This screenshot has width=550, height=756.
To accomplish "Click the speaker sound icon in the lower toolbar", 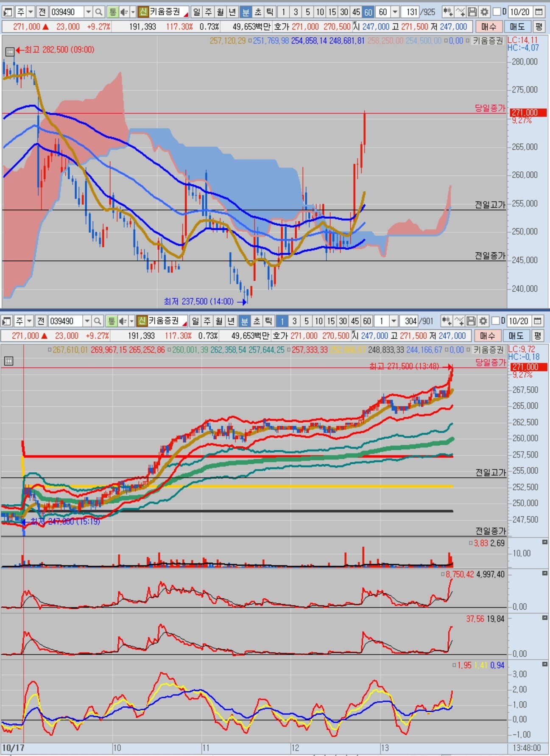I will click(123, 321).
